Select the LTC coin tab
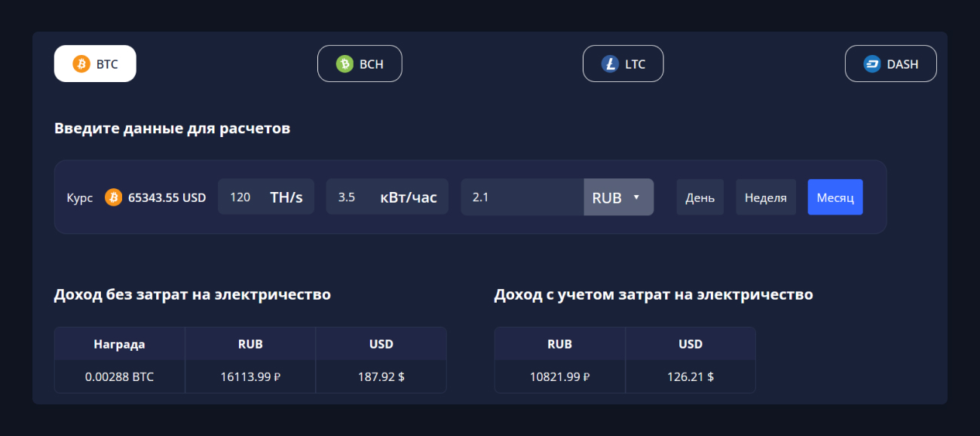Image resolution: width=980 pixels, height=436 pixels. (623, 64)
